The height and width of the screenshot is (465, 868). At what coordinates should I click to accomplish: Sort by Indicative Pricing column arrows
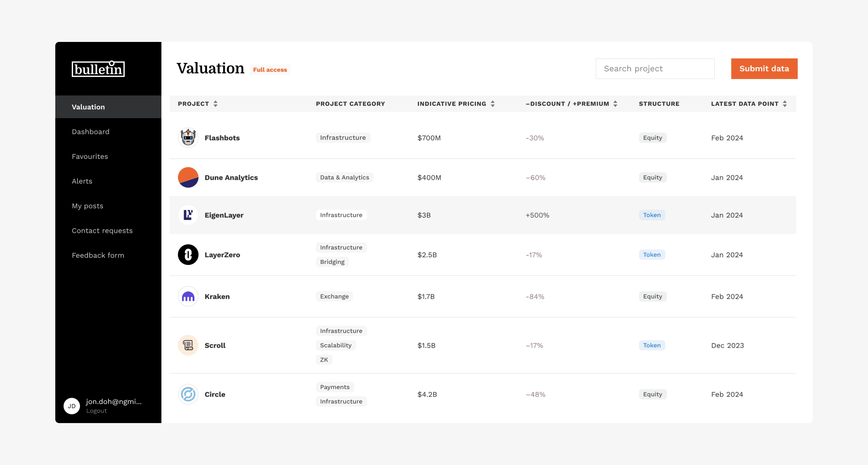(493, 104)
